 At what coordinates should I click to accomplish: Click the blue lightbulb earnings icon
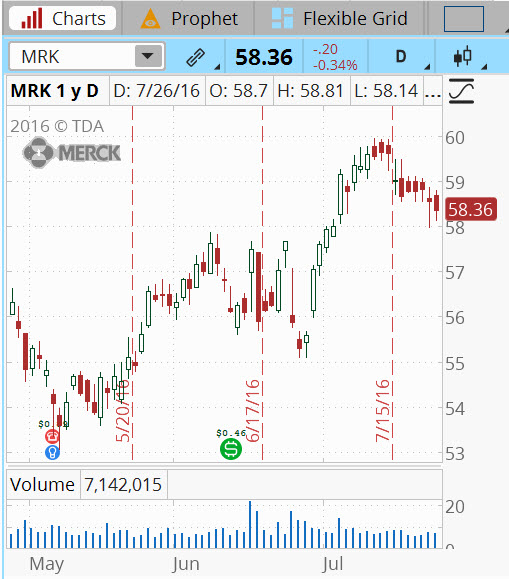pos(52,452)
